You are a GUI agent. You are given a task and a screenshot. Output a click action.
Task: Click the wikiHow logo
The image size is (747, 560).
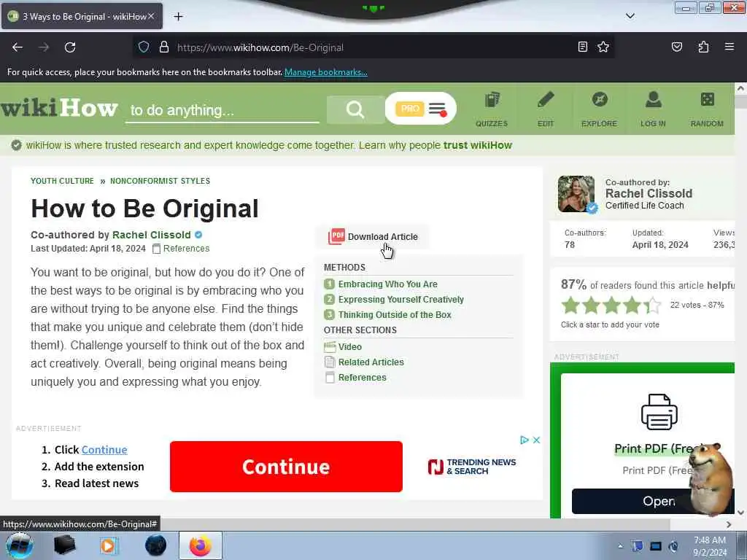pyautogui.click(x=59, y=108)
